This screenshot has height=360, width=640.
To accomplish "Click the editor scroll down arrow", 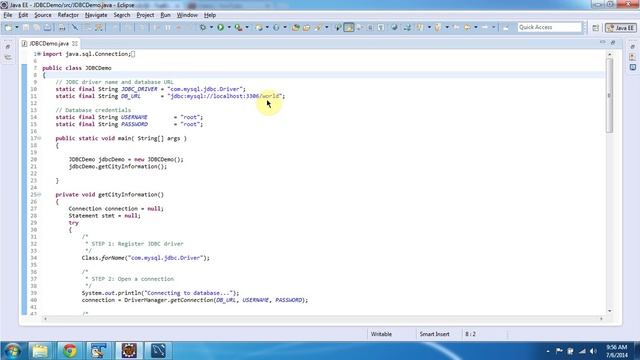I will pyautogui.click(x=610, y=311).
